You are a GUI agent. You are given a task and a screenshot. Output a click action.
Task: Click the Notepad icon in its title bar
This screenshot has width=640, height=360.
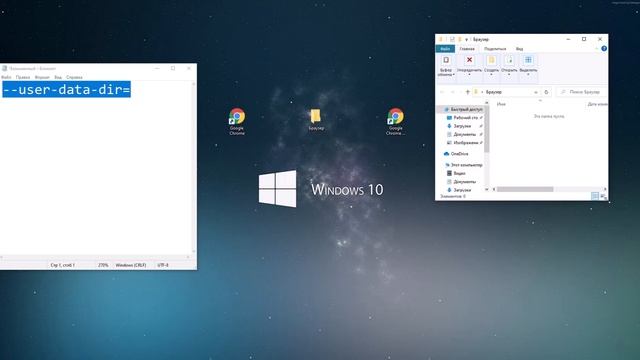click(x=4, y=69)
